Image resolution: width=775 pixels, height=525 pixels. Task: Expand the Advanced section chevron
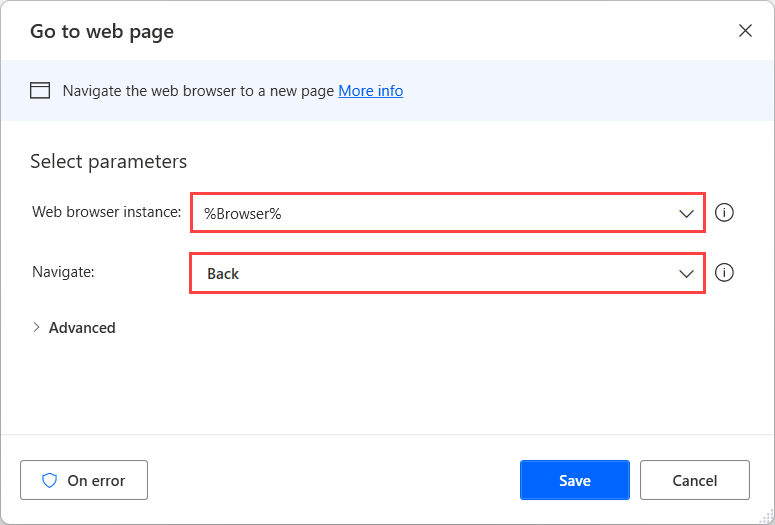coord(37,328)
